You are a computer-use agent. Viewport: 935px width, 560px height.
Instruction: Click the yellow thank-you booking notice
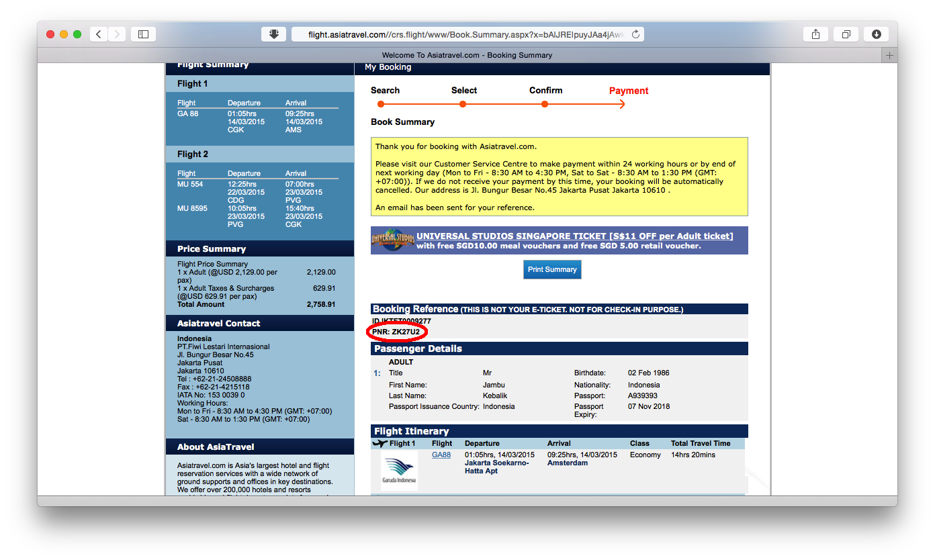pos(560,177)
